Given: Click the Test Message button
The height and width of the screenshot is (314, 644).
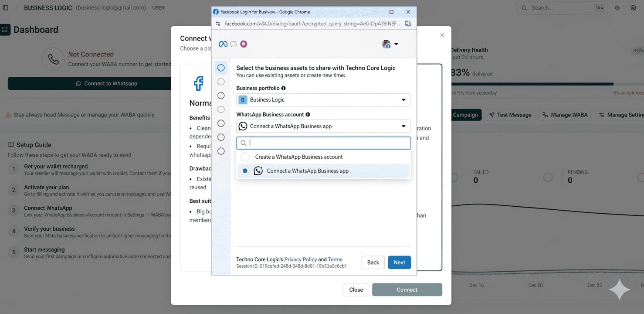Looking at the screenshot, I should (510, 115).
